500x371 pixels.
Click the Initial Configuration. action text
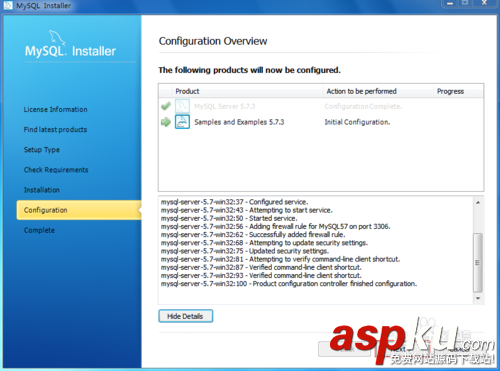(357, 122)
